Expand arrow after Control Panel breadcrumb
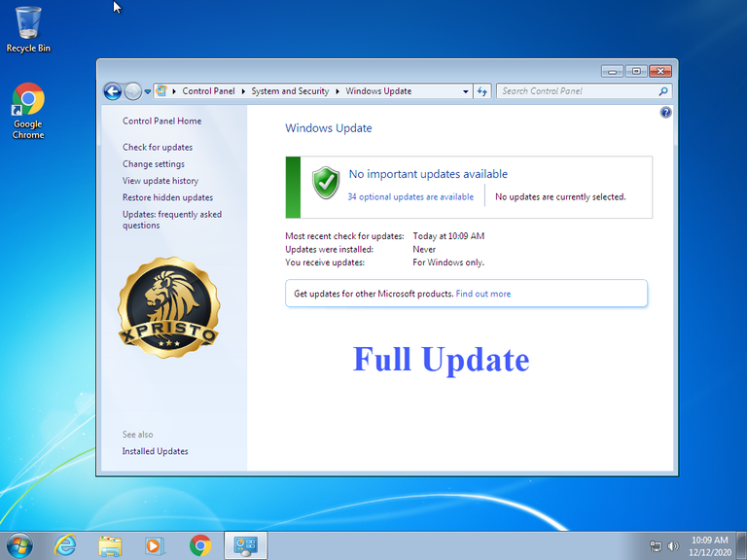Image resolution: width=747 pixels, height=560 pixels. 243,91
